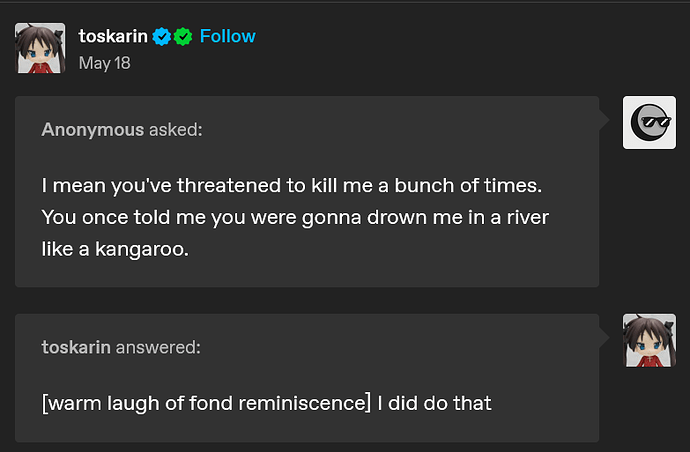The width and height of the screenshot is (690, 452).
Task: Select the word 'asked:' after Anonymous
Action: click(176, 130)
